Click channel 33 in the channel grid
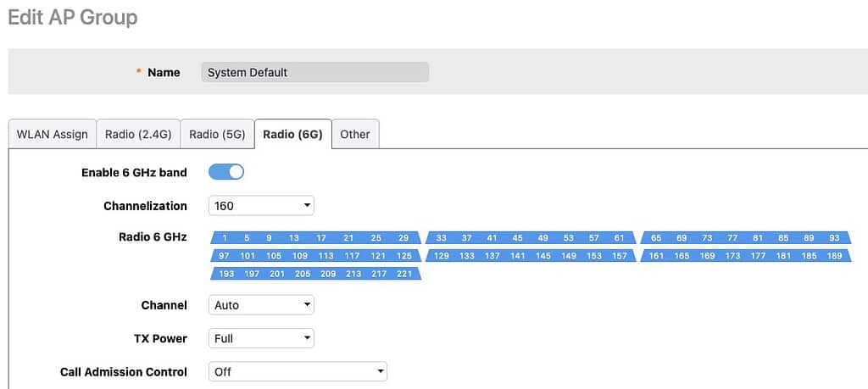 (441, 238)
